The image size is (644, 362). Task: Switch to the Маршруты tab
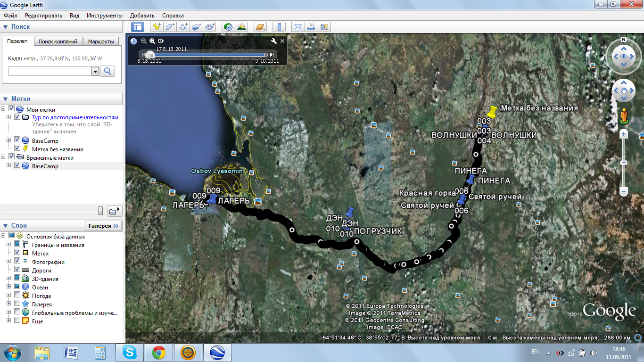[101, 41]
